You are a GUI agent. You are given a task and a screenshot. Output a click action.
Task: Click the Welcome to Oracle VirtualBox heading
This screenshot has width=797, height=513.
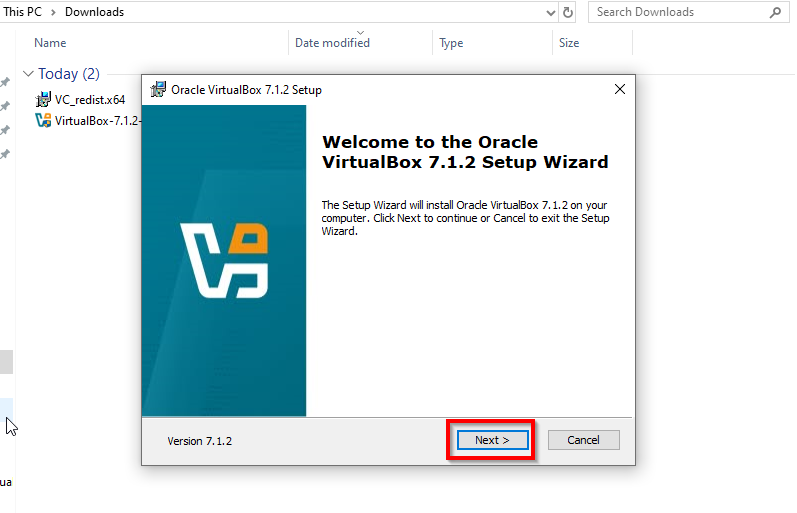click(x=465, y=152)
